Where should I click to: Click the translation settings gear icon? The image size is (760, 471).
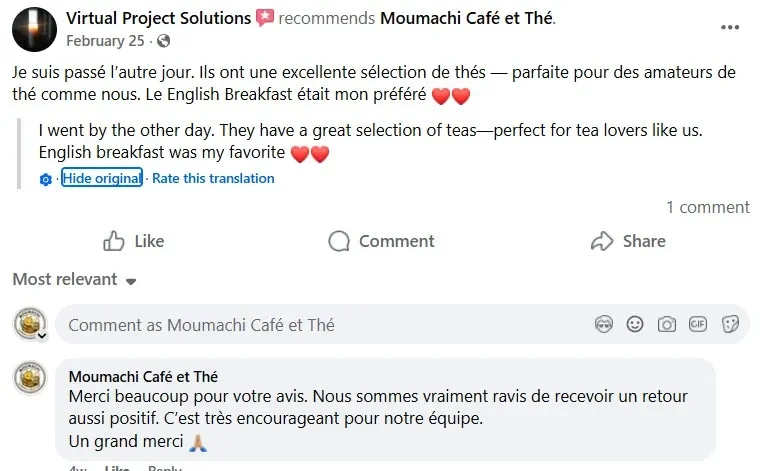tap(45, 179)
